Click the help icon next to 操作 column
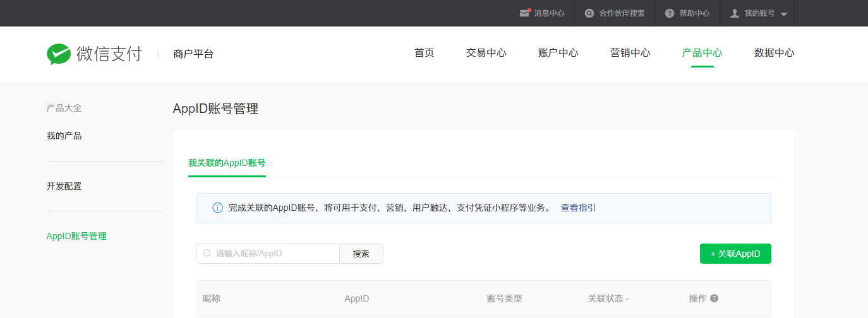 [x=714, y=298]
